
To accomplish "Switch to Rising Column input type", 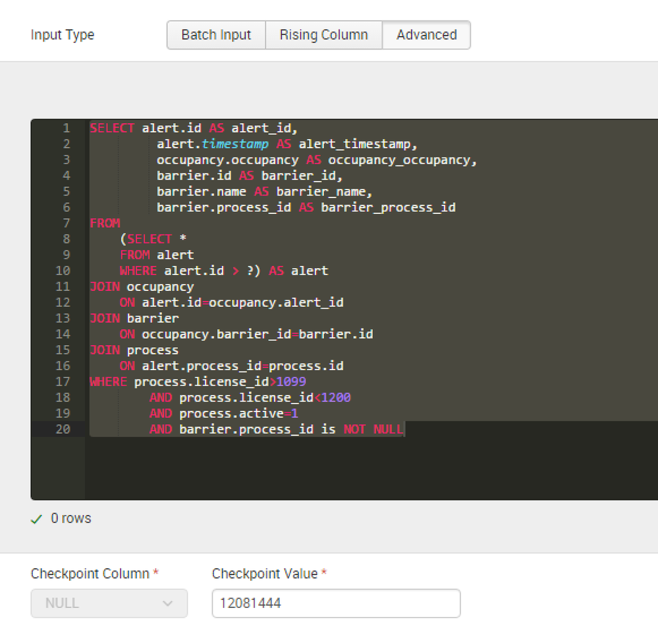I will coord(323,35).
